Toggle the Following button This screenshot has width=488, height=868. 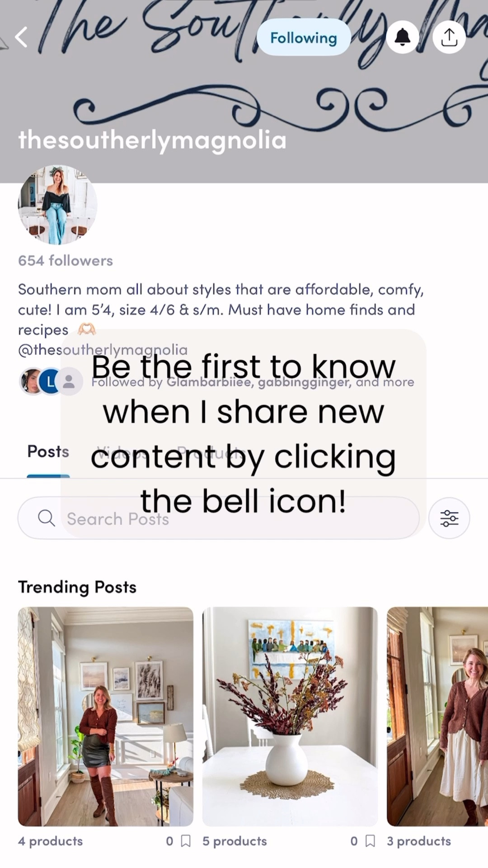coord(304,37)
